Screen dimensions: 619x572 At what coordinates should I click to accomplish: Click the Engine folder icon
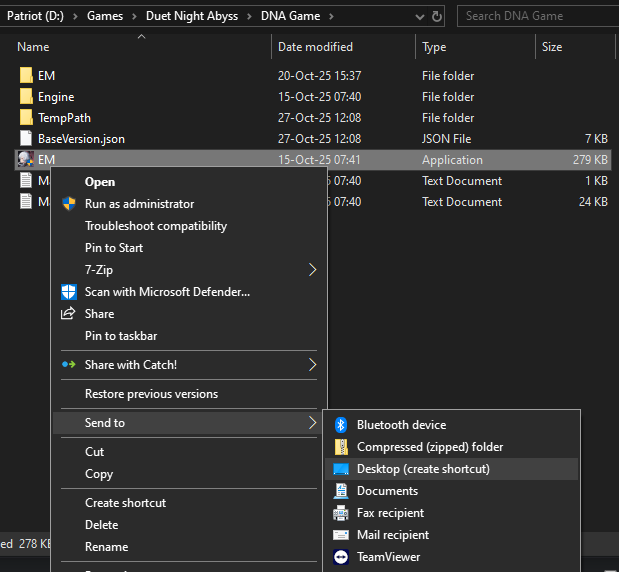[x=26, y=96]
